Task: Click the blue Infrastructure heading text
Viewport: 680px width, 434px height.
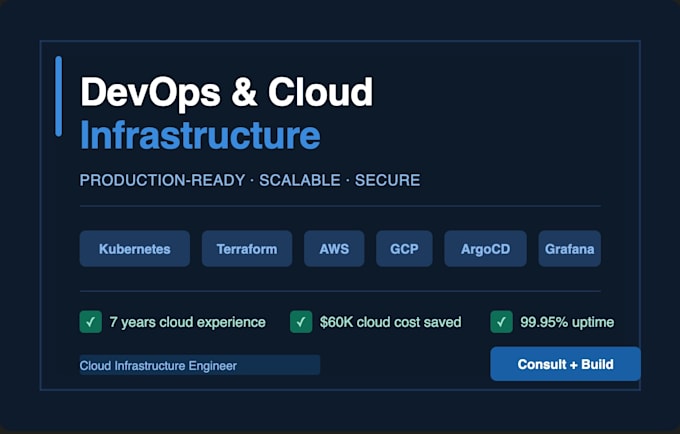Action: (200, 135)
